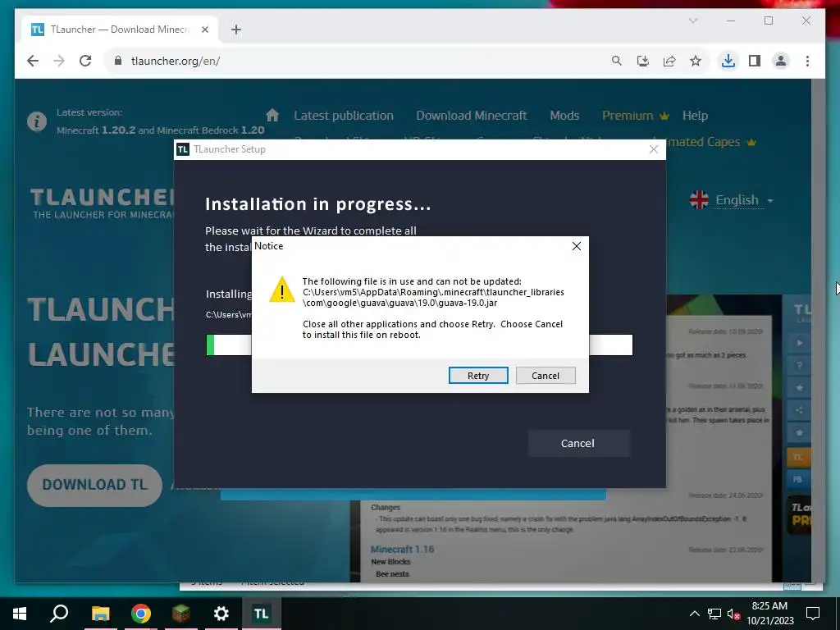
Task: Go forward in Chrome browser
Action: (x=59, y=61)
